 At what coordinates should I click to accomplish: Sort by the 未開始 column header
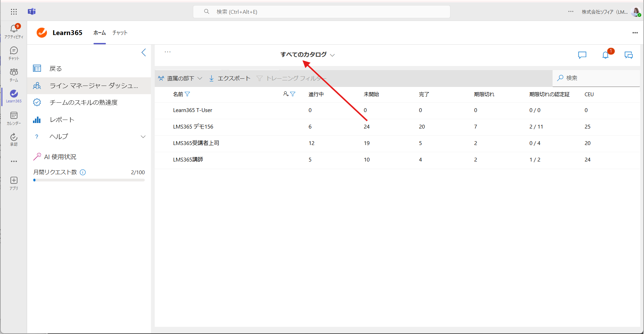click(371, 94)
